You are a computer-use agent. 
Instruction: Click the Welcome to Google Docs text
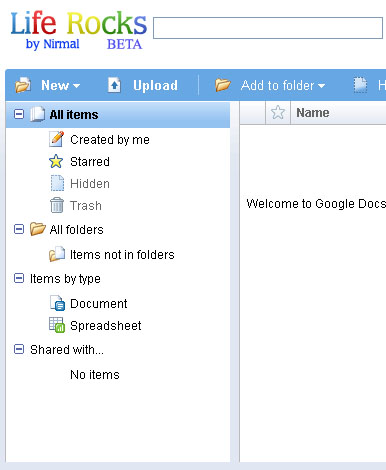316,204
